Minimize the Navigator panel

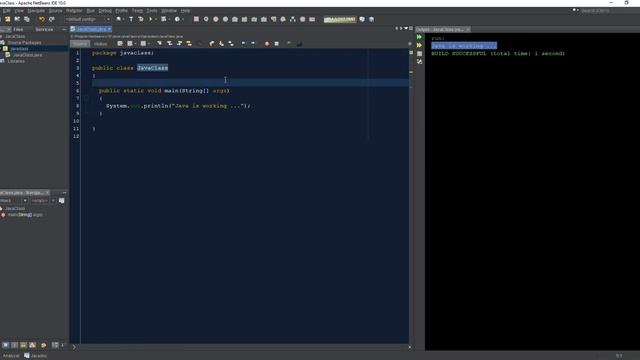[64, 193]
